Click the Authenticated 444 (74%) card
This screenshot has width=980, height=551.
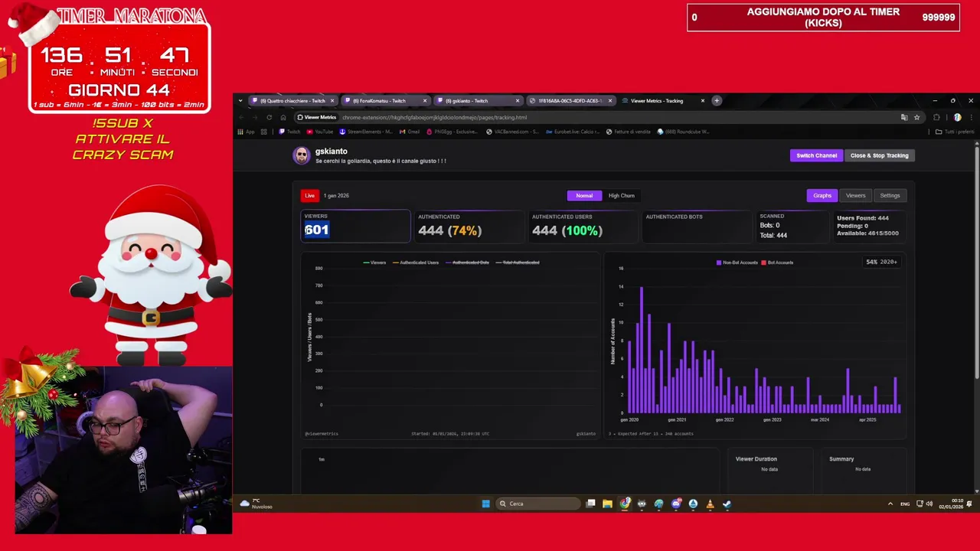pyautogui.click(x=469, y=226)
